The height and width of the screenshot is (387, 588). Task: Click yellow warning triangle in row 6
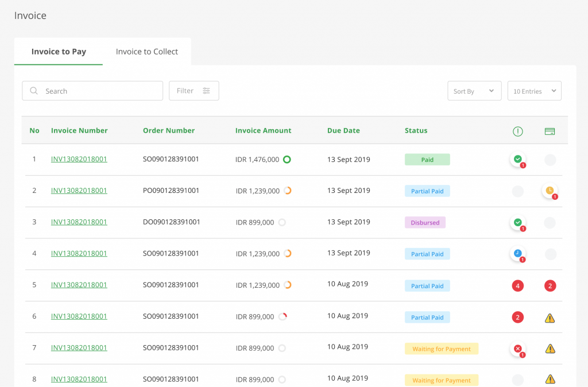click(550, 318)
